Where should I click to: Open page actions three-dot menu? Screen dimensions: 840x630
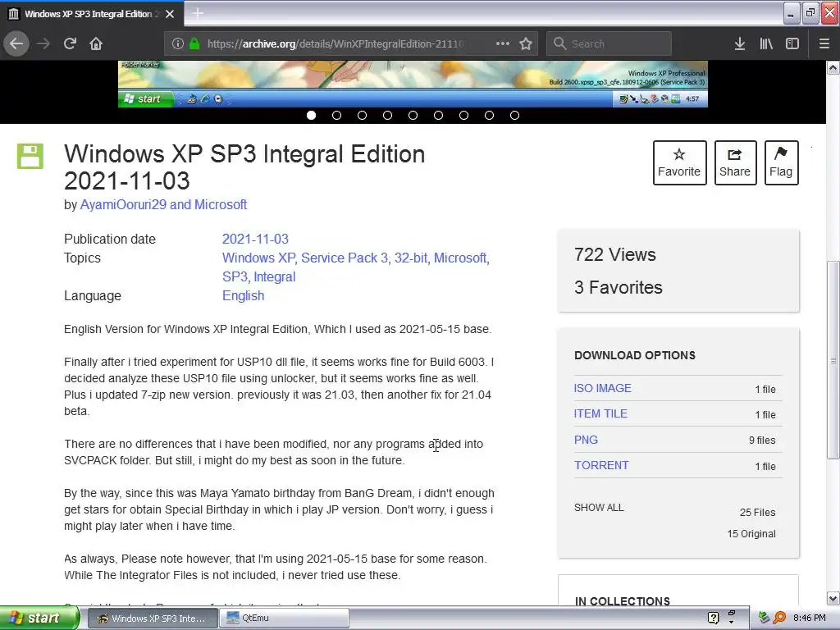tap(503, 44)
